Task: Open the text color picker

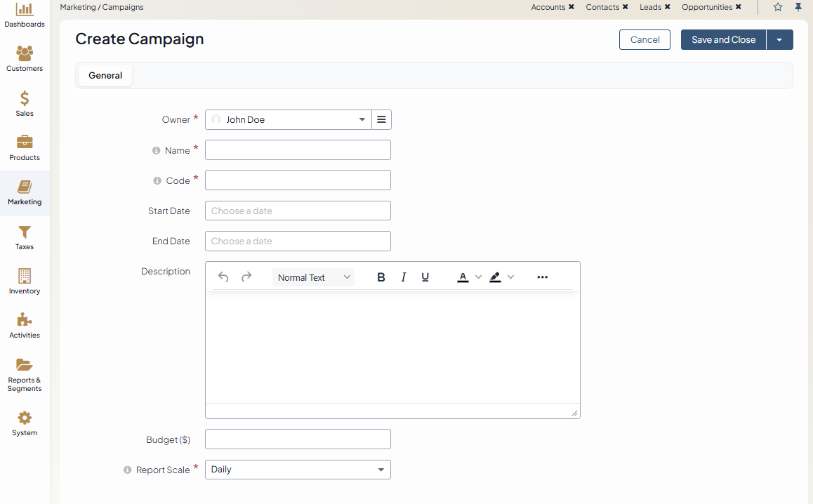Action: tap(463, 277)
